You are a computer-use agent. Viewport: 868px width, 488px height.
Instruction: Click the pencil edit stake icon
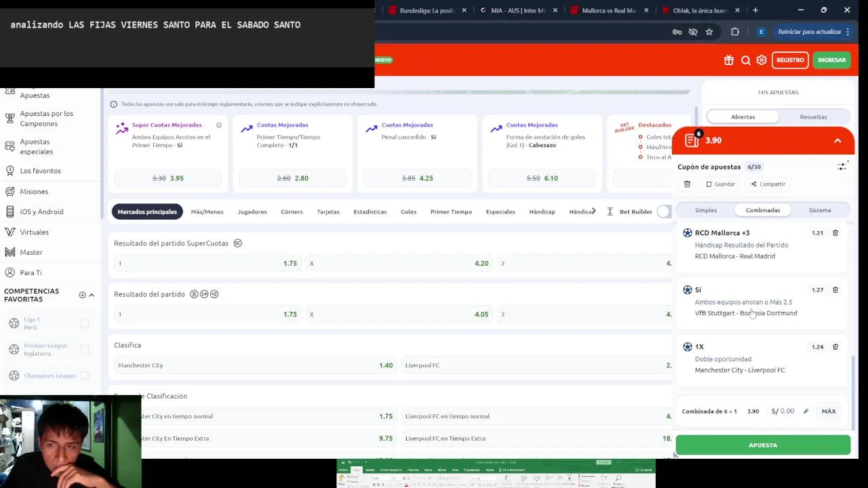click(806, 411)
